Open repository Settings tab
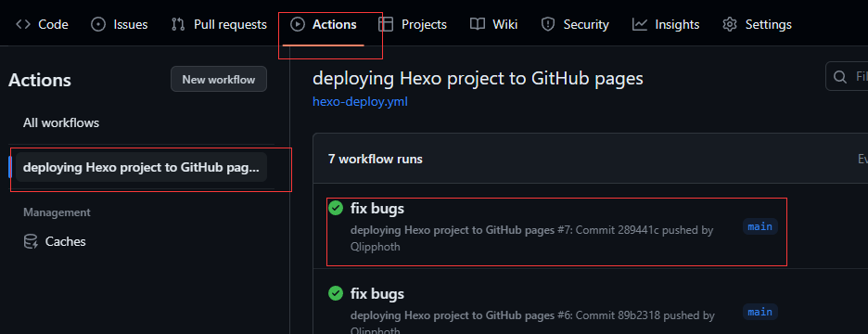Viewport: 868px width, 334px height. pos(757,24)
